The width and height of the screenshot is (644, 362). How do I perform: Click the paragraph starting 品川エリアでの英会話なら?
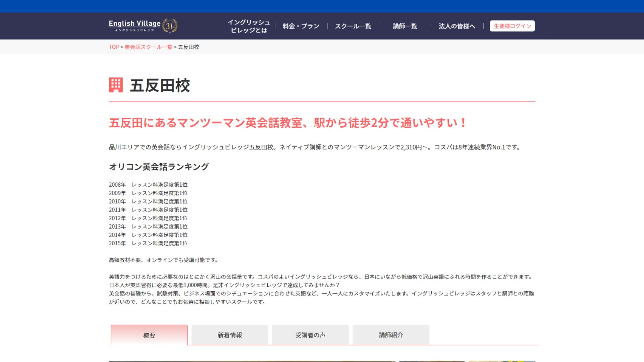click(x=315, y=147)
